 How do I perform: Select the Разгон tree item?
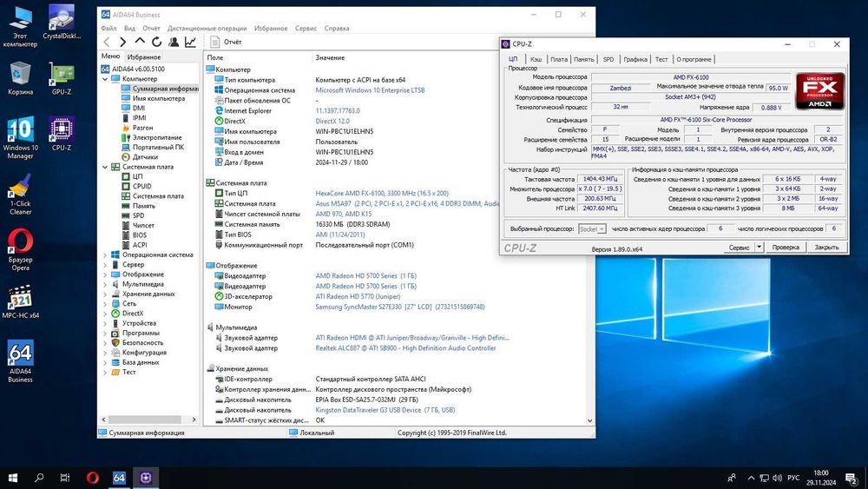(143, 128)
